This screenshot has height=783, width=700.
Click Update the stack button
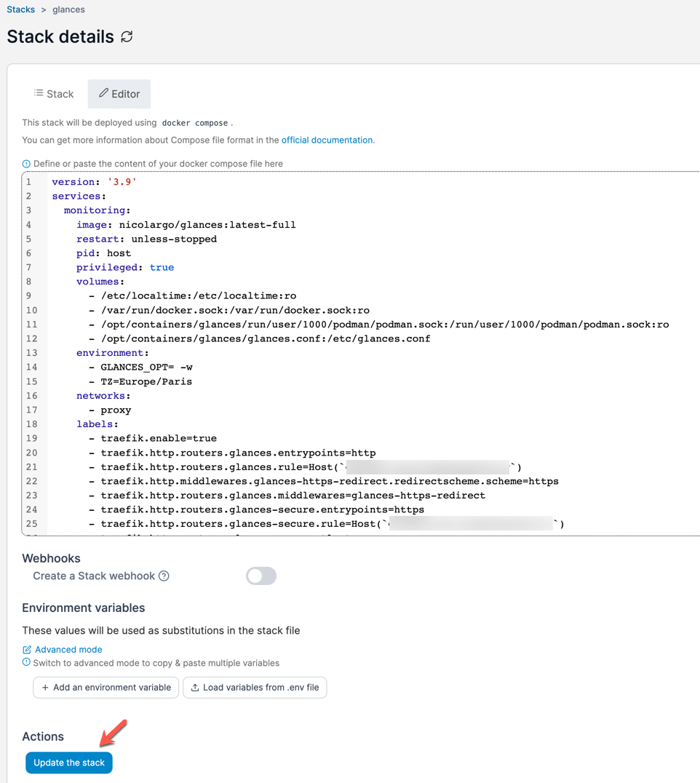coord(69,763)
